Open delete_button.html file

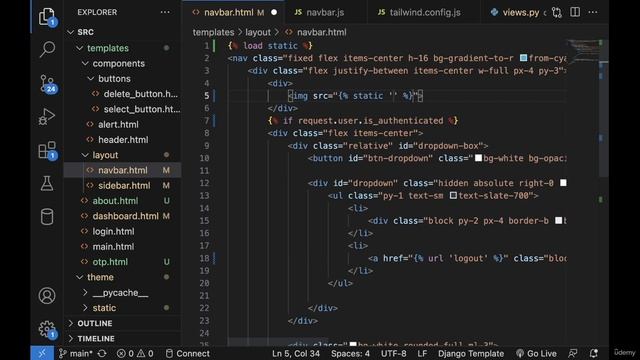click(122, 94)
